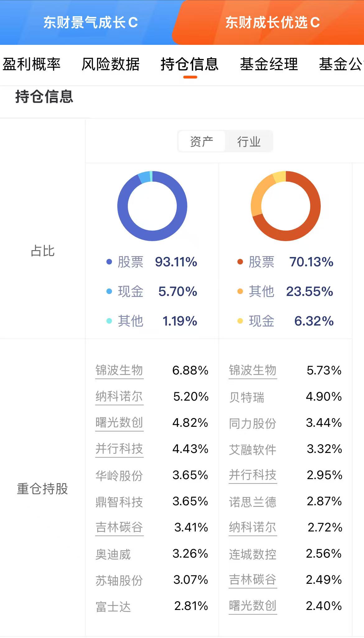364x638 pixels.
Task: Open 锦波生物 link with 6.88% holding
Action: point(119,371)
